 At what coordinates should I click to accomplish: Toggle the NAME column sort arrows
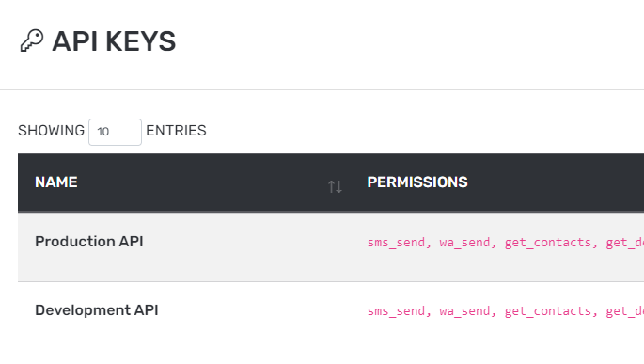[x=335, y=187]
